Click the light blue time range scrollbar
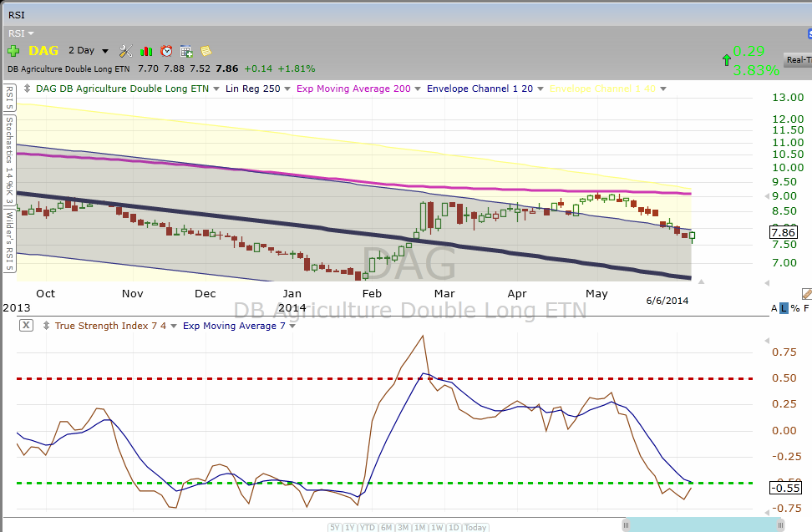The height and width of the screenshot is (532, 812). click(x=703, y=524)
